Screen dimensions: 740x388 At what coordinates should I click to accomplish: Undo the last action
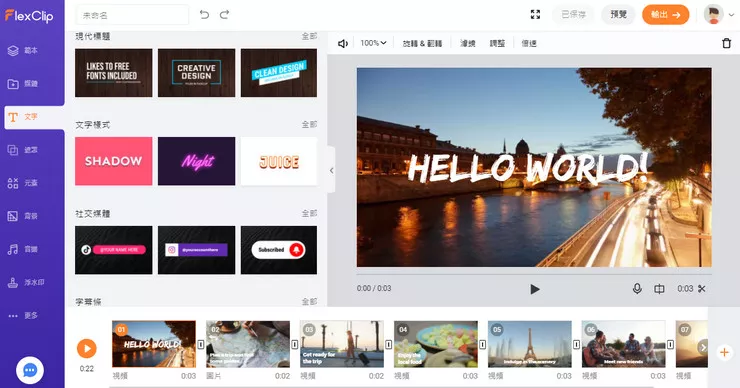click(204, 15)
